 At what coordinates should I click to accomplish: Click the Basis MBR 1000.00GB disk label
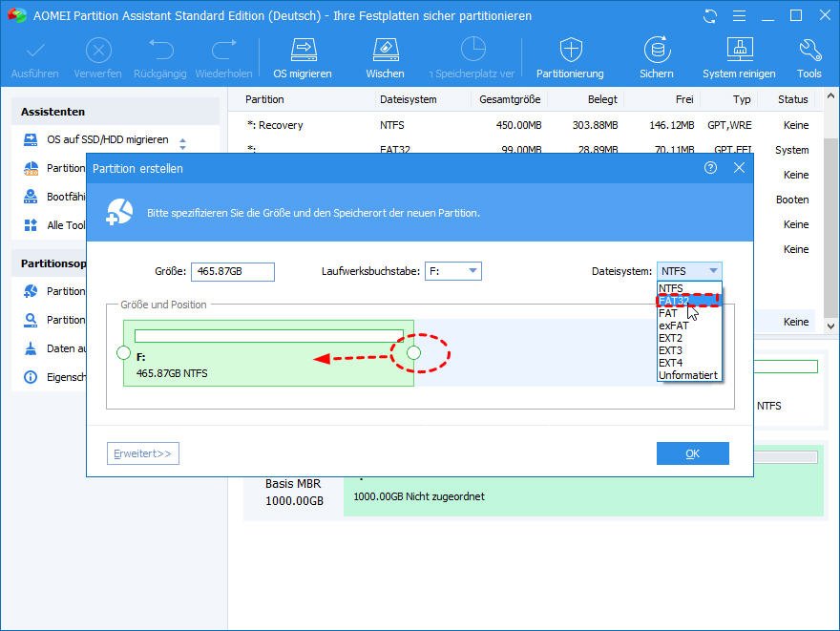pyautogui.click(x=294, y=493)
